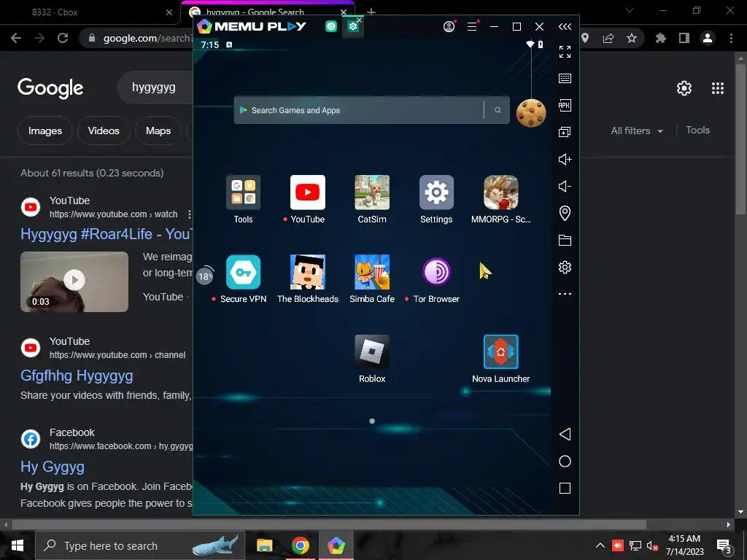The image size is (747, 560).
Task: Open MEmu hamburger menu
Action: 472,27
